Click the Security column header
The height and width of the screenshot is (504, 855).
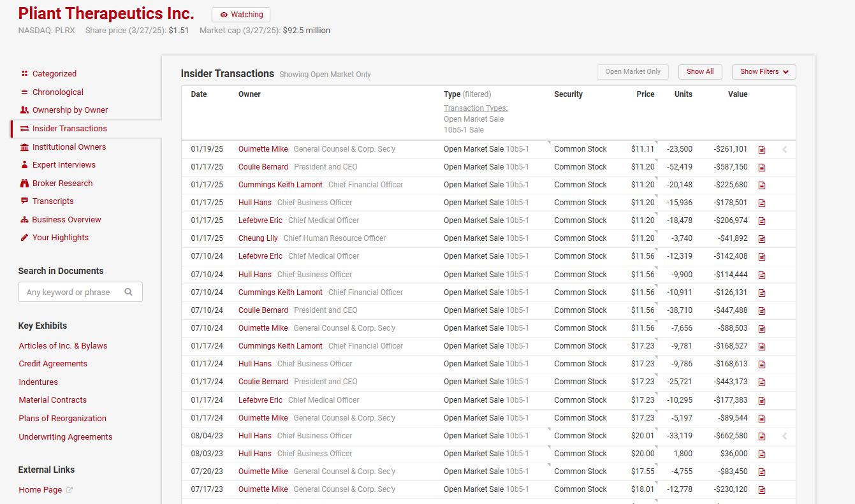pyautogui.click(x=568, y=94)
